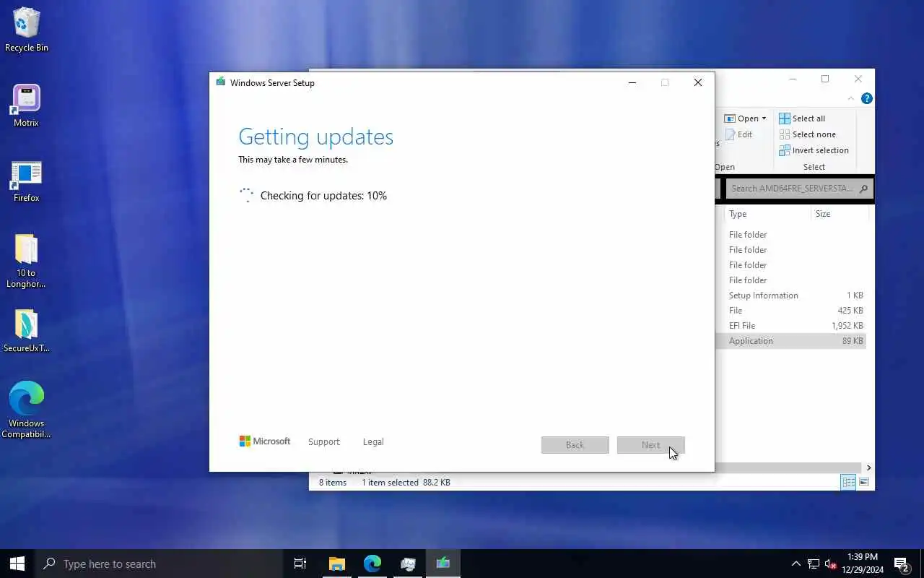The height and width of the screenshot is (578, 924).
Task: Click the Back button in Setup
Action: tap(575, 445)
